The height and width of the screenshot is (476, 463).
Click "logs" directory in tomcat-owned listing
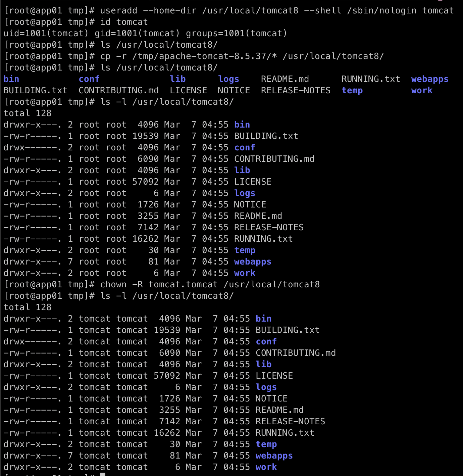click(x=266, y=387)
